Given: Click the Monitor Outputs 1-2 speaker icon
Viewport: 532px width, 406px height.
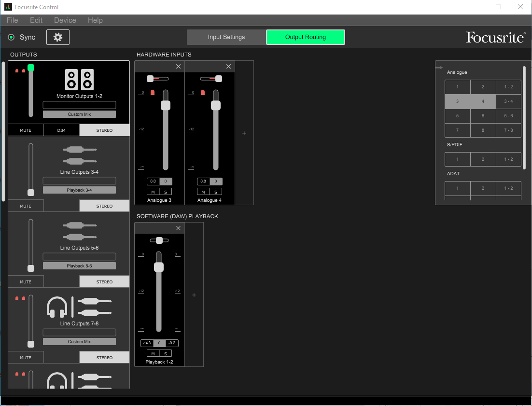Looking at the screenshot, I should coord(79,79).
